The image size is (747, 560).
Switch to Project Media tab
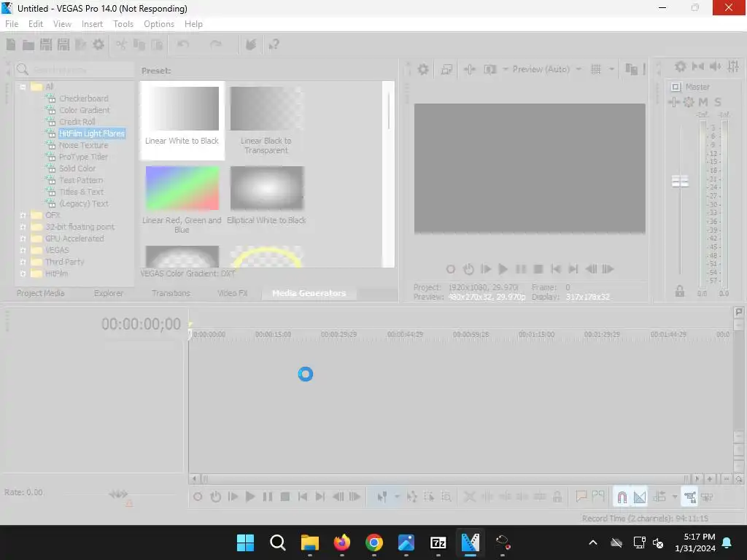(x=41, y=293)
